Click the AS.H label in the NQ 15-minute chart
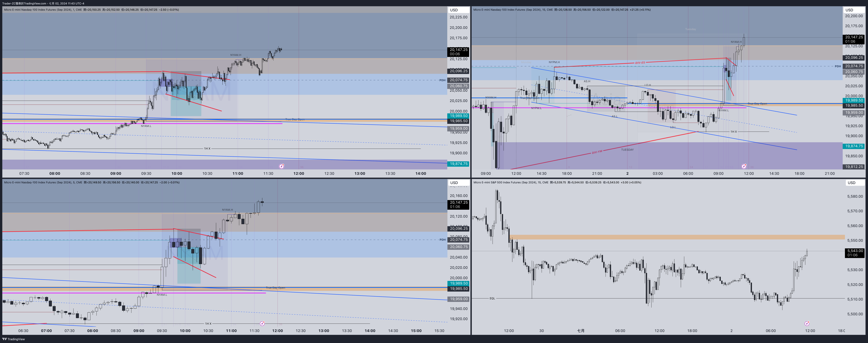 [587, 81]
